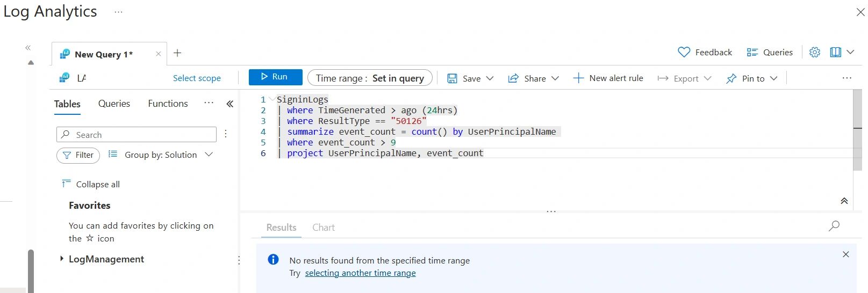Image resolution: width=868 pixels, height=293 pixels.
Task: Switch to the Queries side tab
Action: pyautogui.click(x=114, y=104)
